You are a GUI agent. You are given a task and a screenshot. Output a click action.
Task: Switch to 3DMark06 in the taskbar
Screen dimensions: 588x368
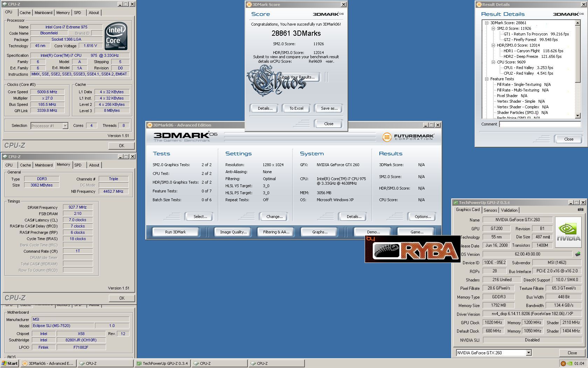(48, 363)
